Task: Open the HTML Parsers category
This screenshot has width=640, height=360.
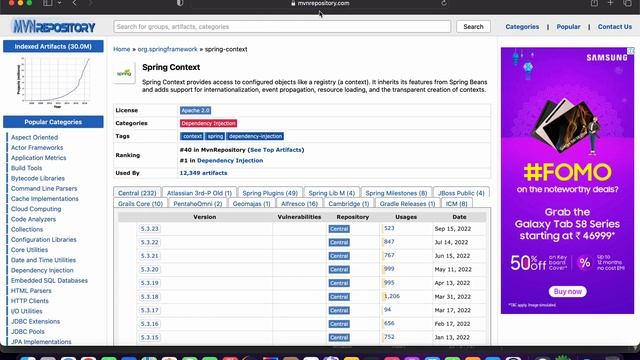Action: click(x=31, y=291)
